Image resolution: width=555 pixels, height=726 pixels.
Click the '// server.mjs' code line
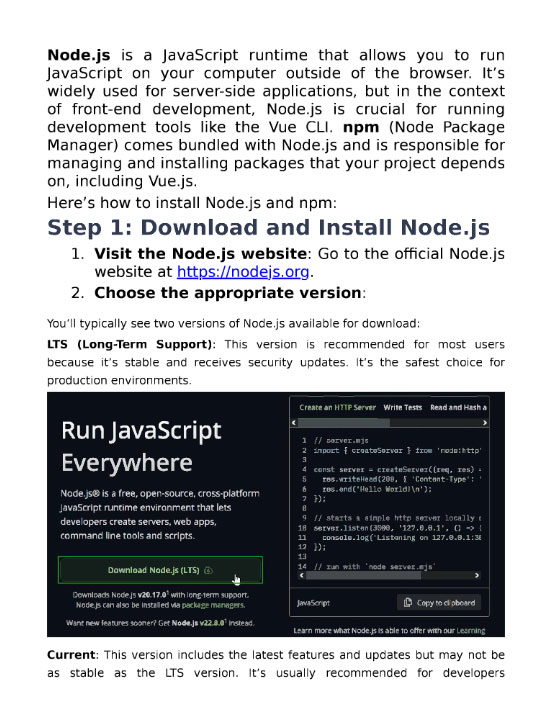click(x=341, y=440)
